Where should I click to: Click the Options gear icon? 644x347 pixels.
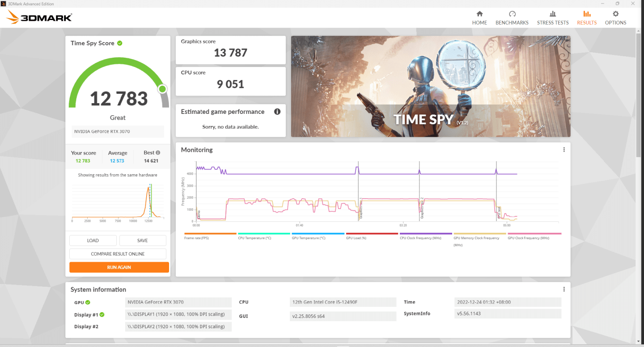(615, 14)
